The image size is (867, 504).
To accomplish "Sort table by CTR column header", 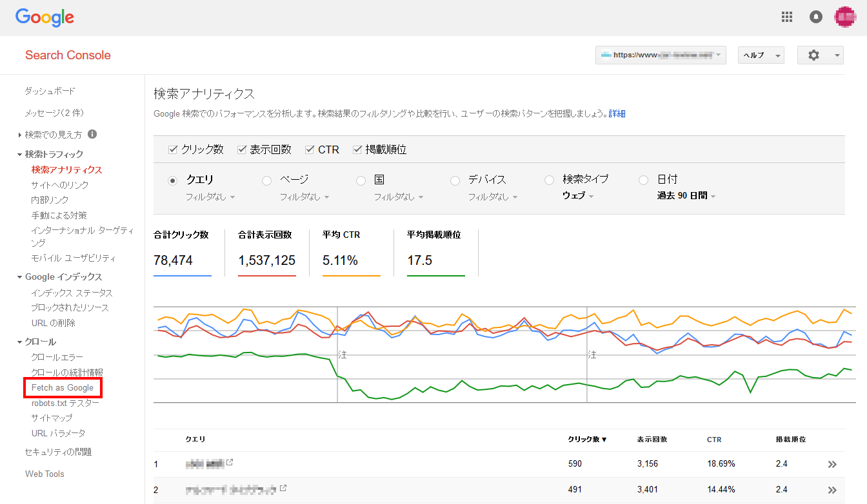I will click(714, 440).
